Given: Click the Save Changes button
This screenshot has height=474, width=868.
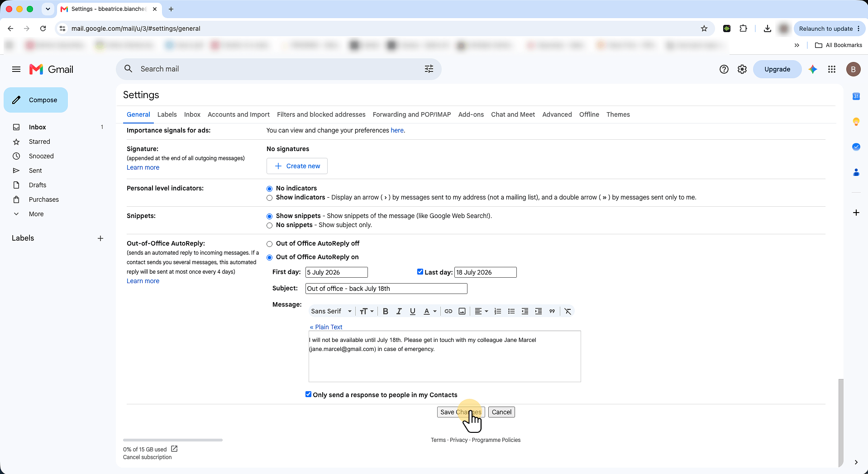Looking at the screenshot, I should tap(461, 412).
